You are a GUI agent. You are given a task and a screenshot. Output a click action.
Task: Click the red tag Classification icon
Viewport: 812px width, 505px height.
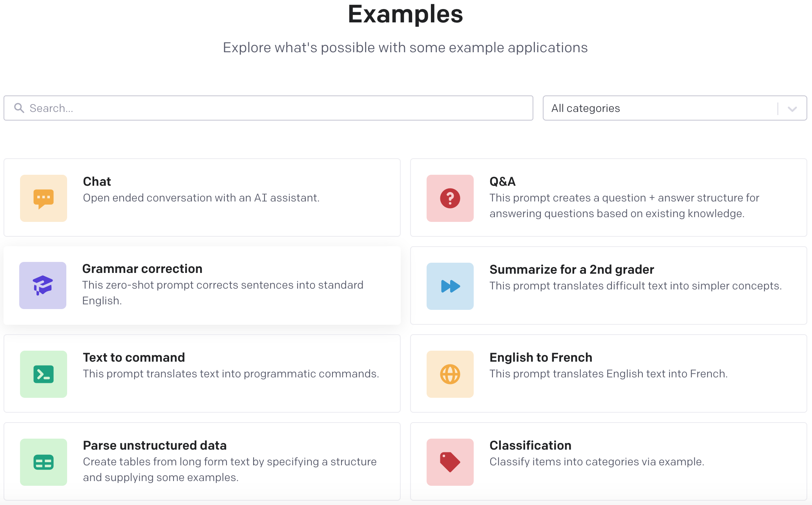coord(450,462)
